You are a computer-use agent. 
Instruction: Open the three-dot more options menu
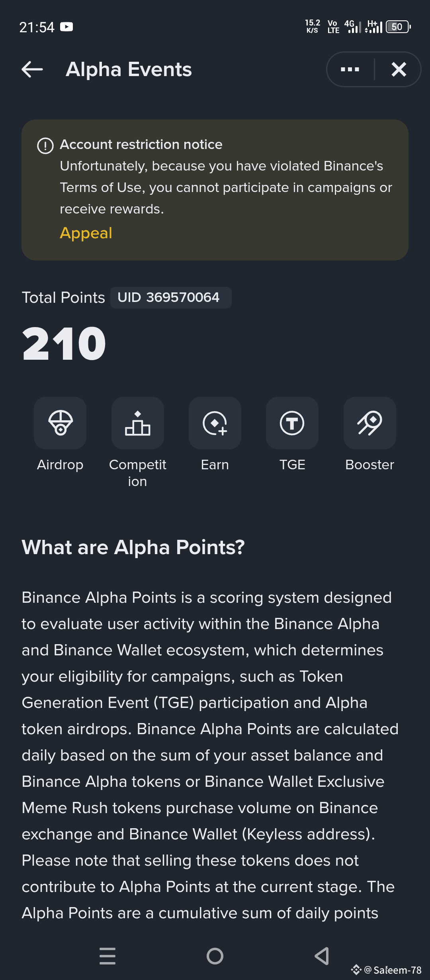pos(350,69)
